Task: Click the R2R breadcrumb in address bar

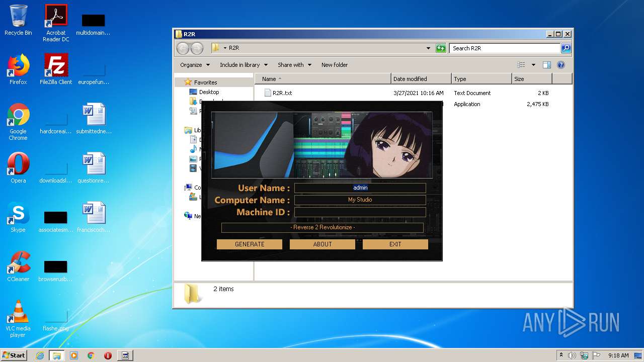Action: tap(234, 48)
